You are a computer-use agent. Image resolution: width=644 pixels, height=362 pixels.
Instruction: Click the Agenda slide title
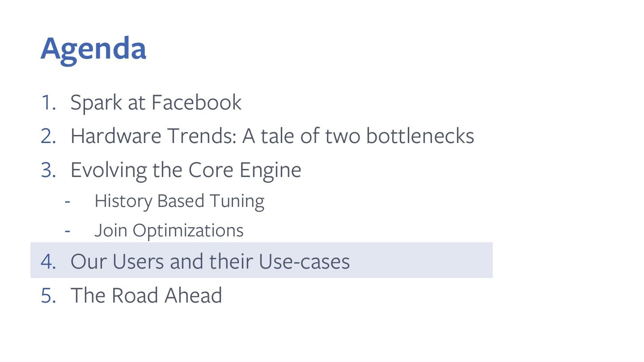tap(93, 48)
